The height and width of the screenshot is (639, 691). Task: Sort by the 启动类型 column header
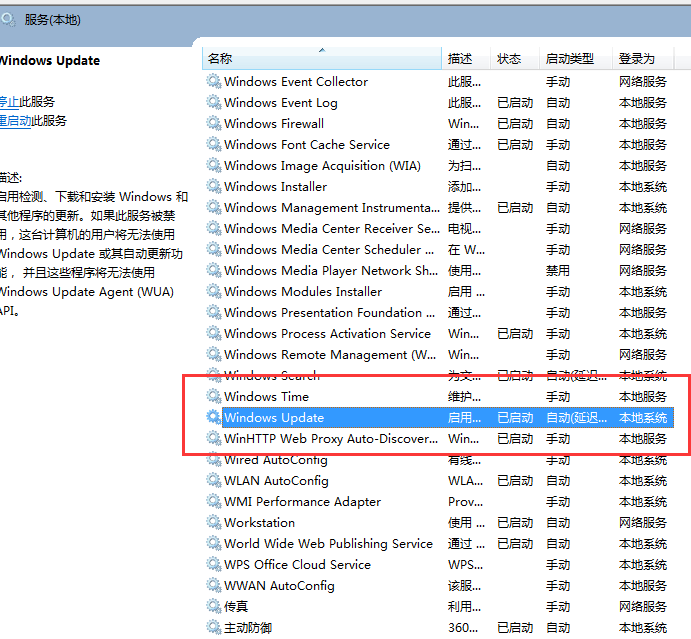(569, 59)
